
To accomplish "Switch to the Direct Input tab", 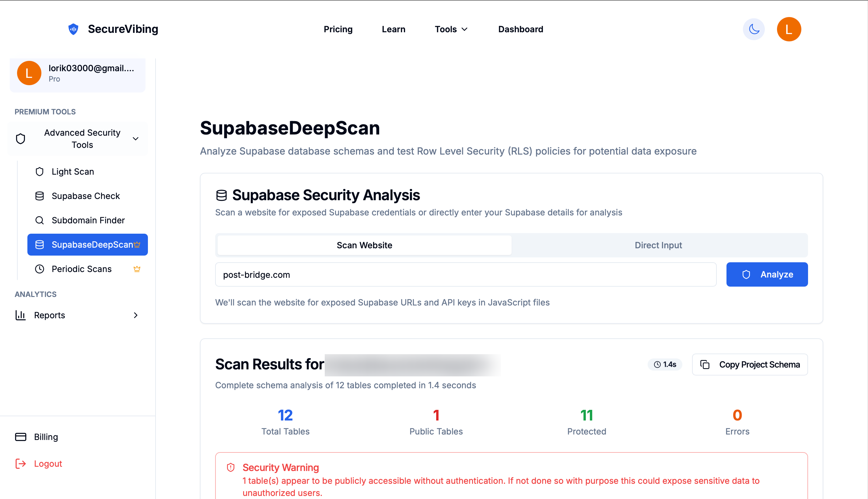I will [x=658, y=245].
